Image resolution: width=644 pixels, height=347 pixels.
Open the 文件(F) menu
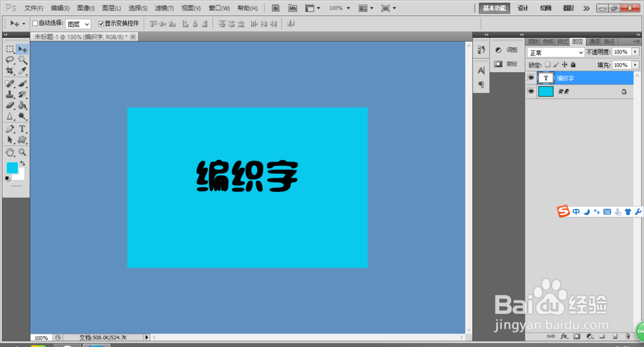pos(33,8)
